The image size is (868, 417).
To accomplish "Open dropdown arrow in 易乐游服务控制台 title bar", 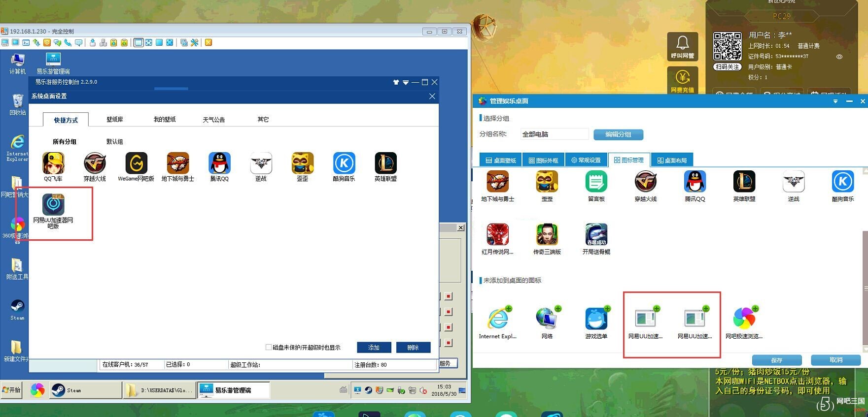I will pos(406,82).
